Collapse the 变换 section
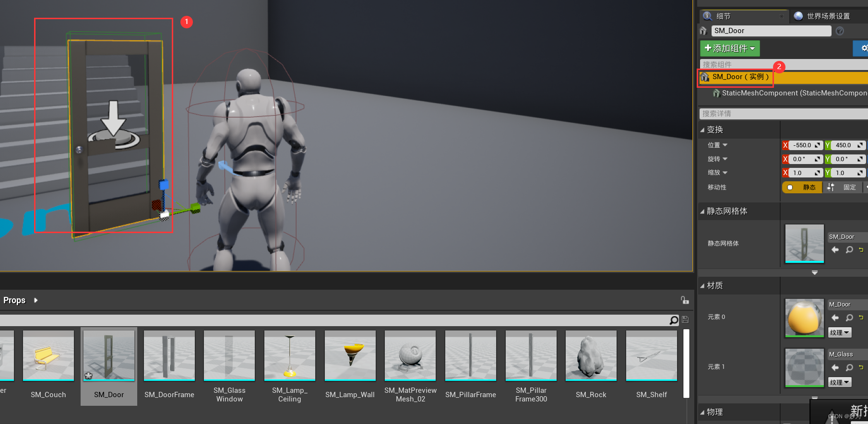Image resolution: width=868 pixels, height=424 pixels. tap(702, 130)
